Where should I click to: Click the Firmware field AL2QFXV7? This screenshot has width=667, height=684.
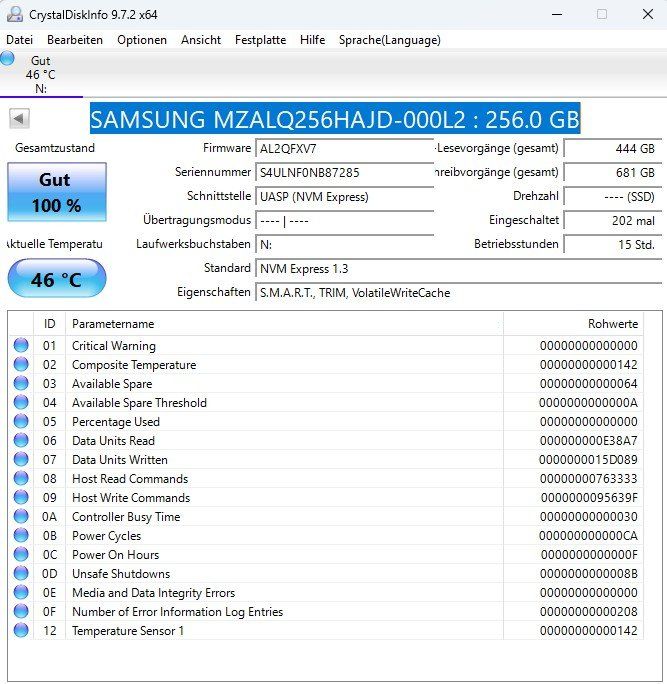(345, 149)
